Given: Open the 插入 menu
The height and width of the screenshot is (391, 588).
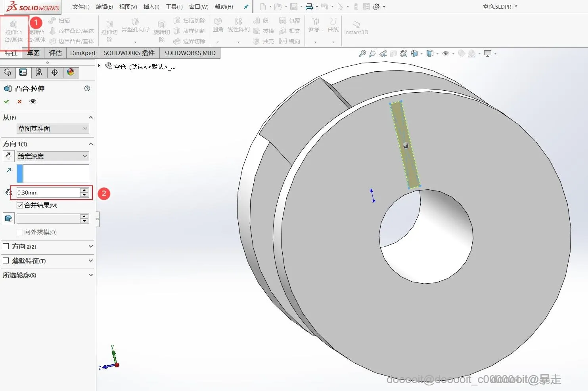Looking at the screenshot, I should (151, 7).
